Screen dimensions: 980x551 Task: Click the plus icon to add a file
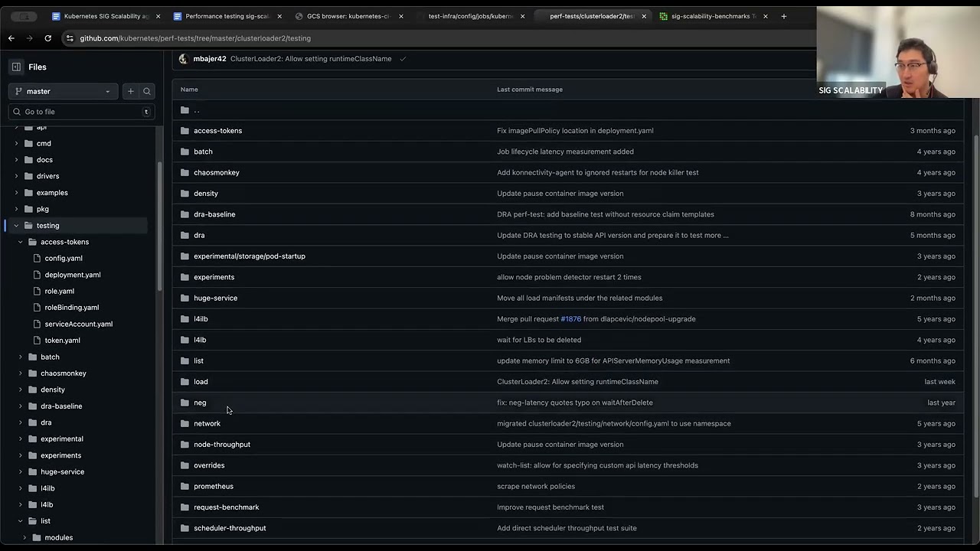click(x=130, y=91)
